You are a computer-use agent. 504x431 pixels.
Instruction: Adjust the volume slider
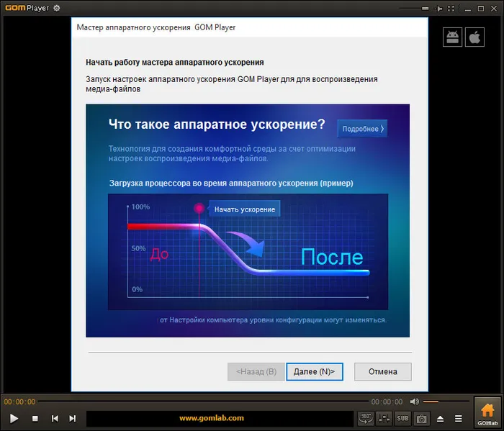446,401
